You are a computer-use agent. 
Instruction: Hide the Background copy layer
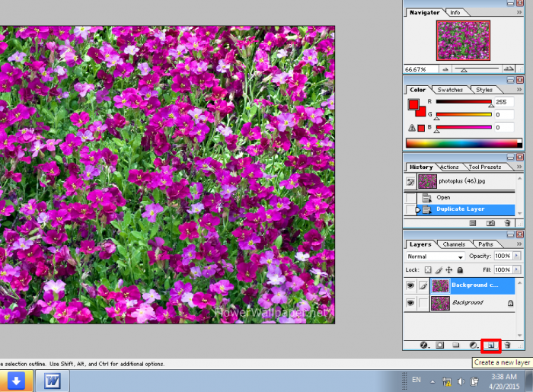pos(410,285)
